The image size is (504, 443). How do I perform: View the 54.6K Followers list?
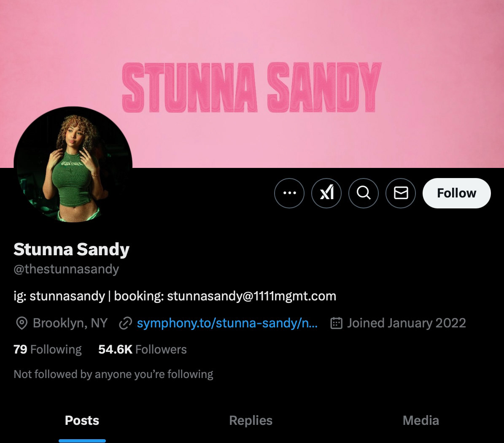(x=143, y=349)
